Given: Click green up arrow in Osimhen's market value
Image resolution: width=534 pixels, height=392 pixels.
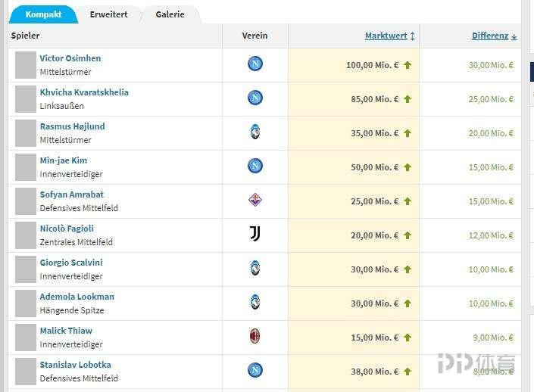Looking at the screenshot, I should click(x=408, y=65).
